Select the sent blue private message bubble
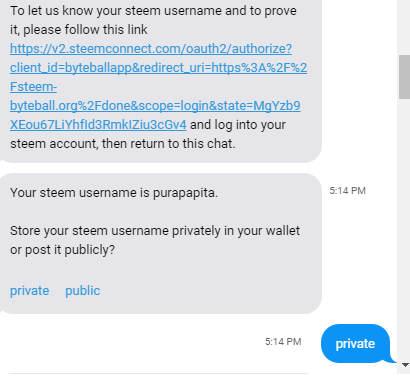Image resolution: width=410 pixels, height=383 pixels. tap(356, 343)
